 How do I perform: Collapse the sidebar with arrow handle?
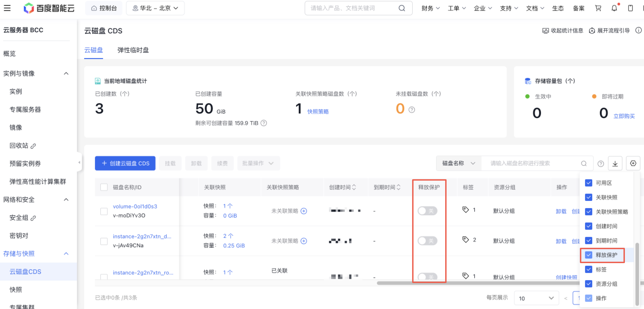(79, 162)
